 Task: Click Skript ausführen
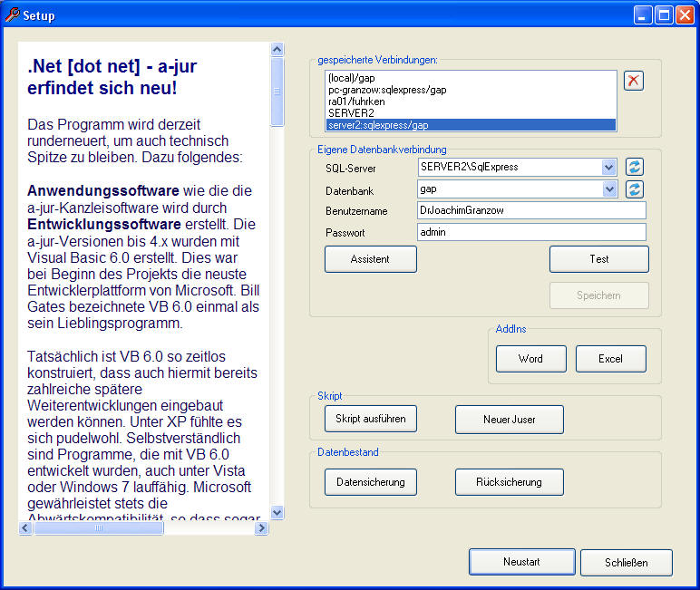pos(371,419)
